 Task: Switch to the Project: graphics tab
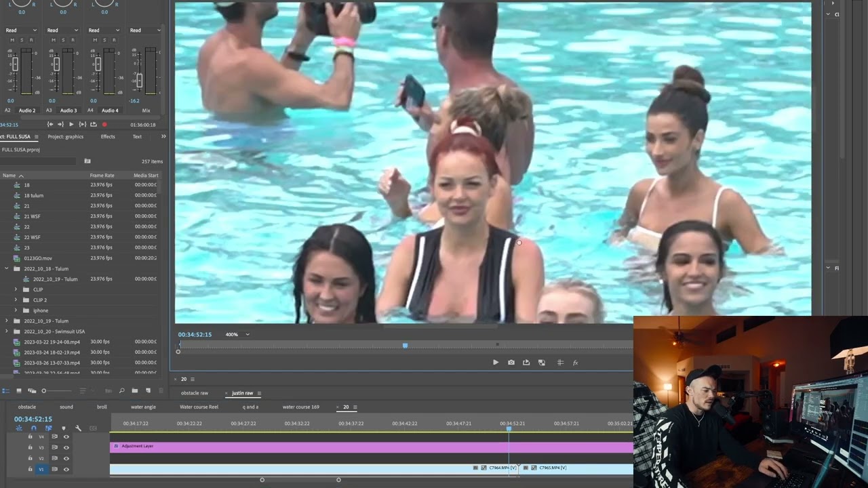66,137
